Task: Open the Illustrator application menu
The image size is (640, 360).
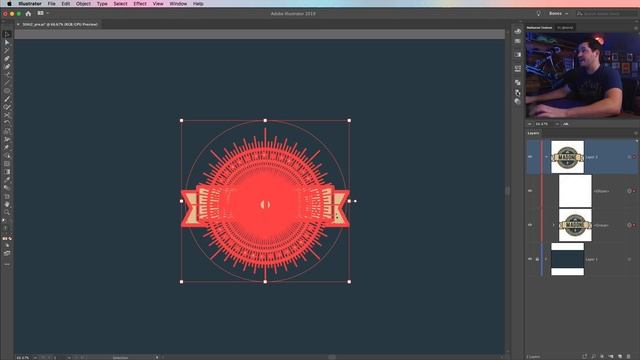Action: (x=30, y=4)
